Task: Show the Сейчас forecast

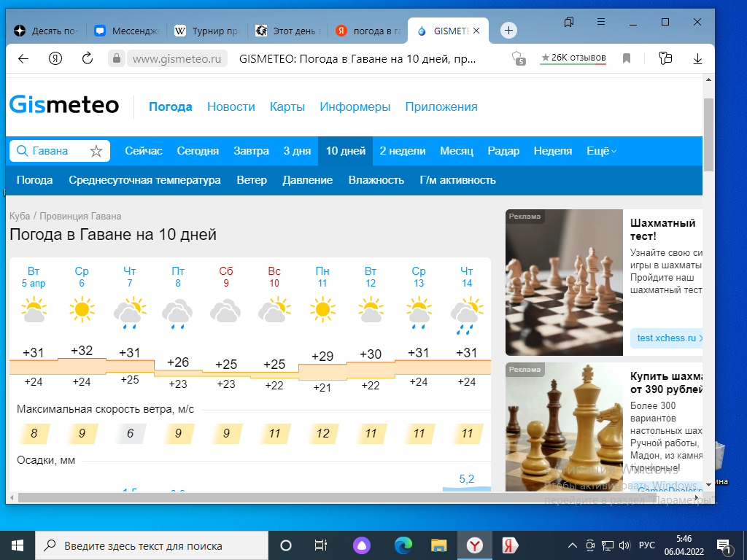Action: [144, 151]
